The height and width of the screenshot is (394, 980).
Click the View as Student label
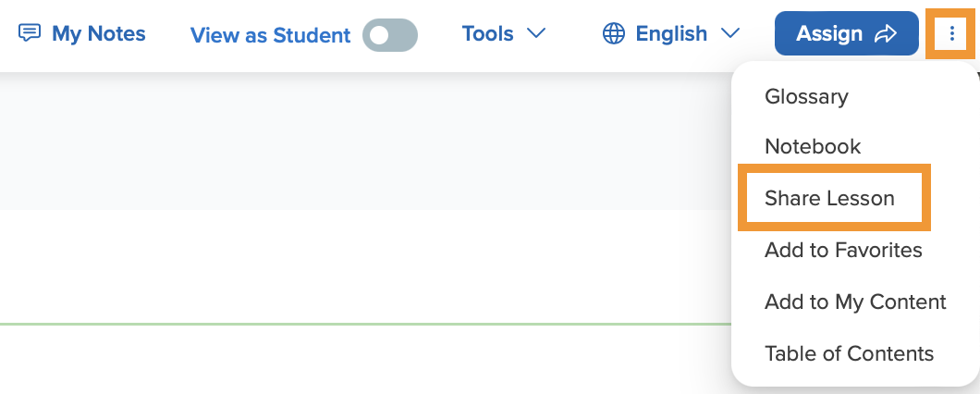(270, 36)
